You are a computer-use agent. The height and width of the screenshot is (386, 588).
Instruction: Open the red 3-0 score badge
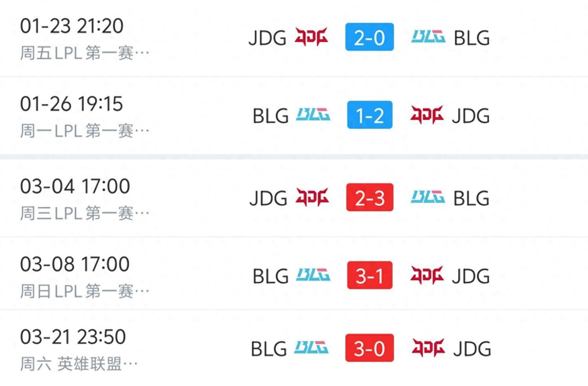[369, 348]
